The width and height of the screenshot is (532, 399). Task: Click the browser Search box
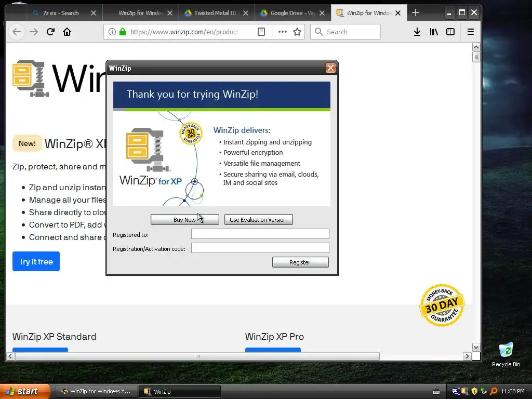(345, 32)
